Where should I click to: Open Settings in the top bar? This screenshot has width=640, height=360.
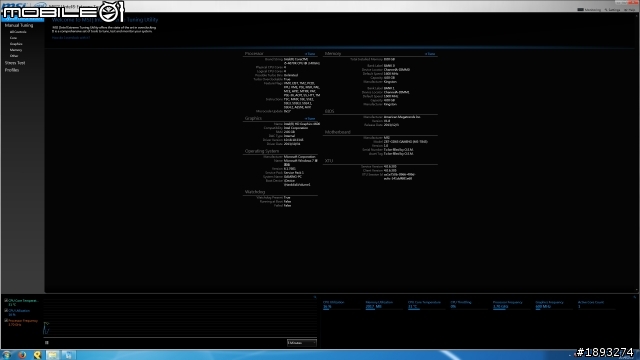612,9
